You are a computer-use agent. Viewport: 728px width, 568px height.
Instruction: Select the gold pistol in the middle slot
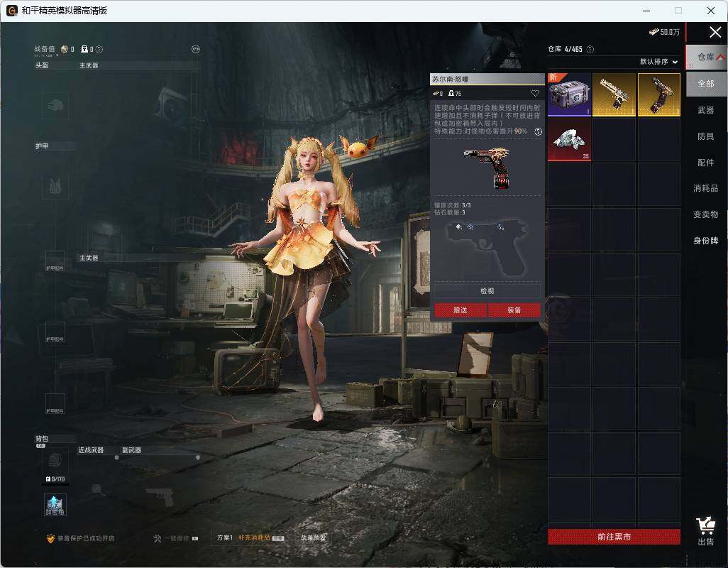pyautogui.click(x=614, y=94)
